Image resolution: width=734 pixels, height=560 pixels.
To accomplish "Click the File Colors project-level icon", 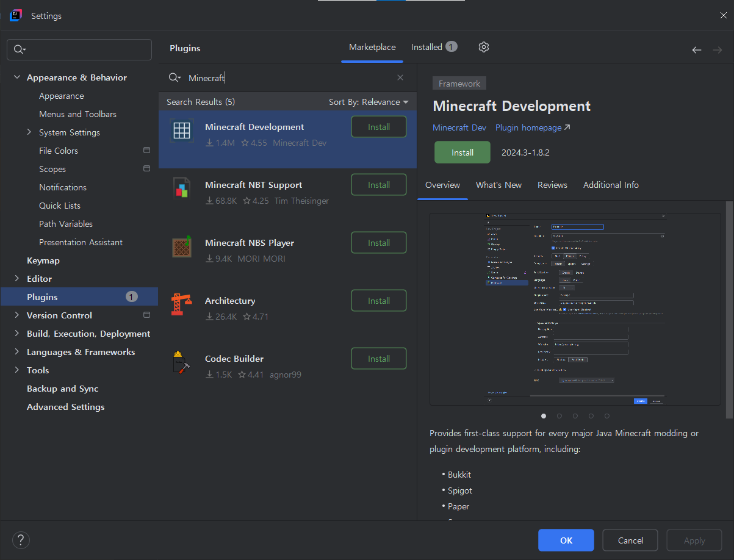I will tap(146, 150).
